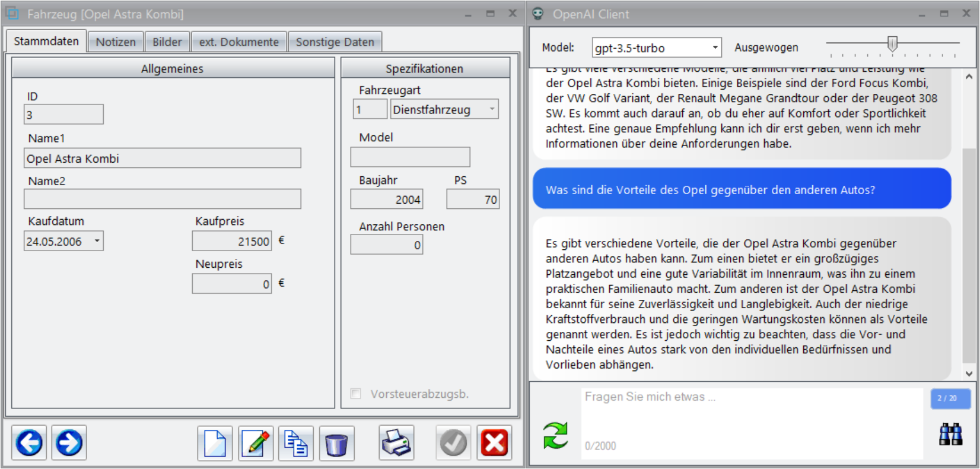Viewport: 980px width, 469px height.
Task: Click the chat scrollbar down arrow
Action: pyautogui.click(x=969, y=373)
